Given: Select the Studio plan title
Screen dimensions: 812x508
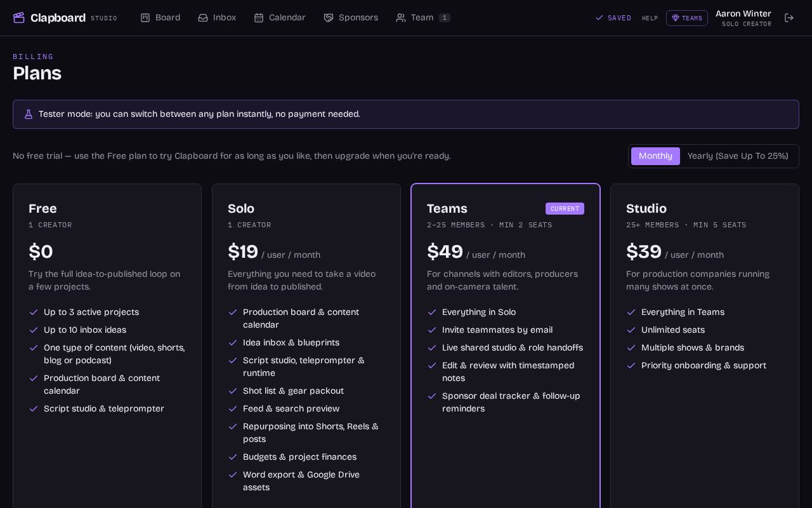Looking at the screenshot, I should coord(646,209).
